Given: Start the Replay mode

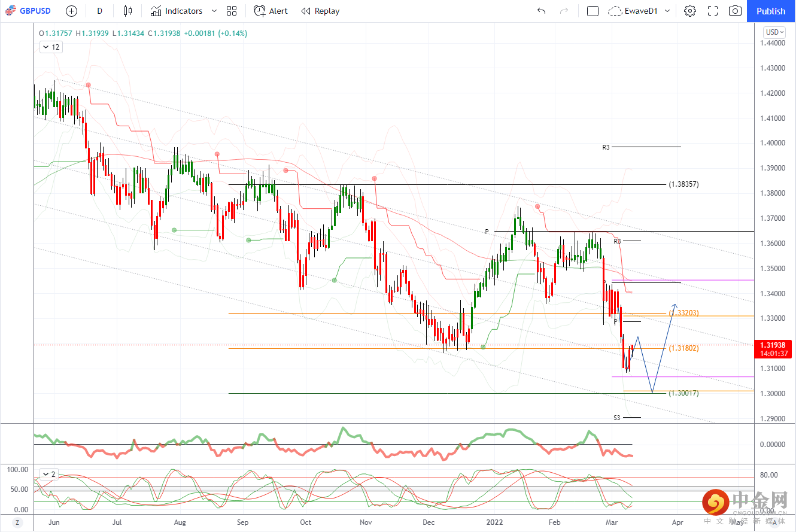Looking at the screenshot, I should point(320,11).
